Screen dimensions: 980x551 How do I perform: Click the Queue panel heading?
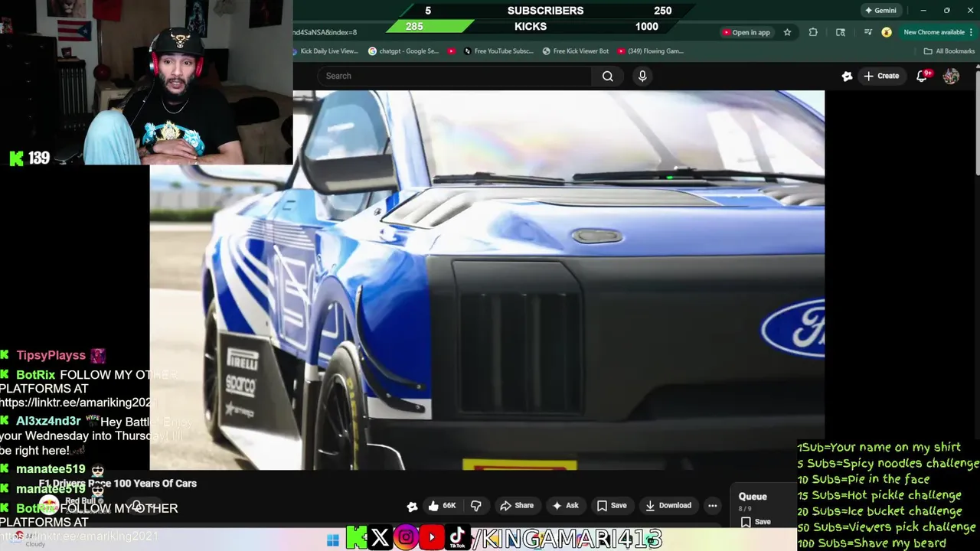pos(753,497)
